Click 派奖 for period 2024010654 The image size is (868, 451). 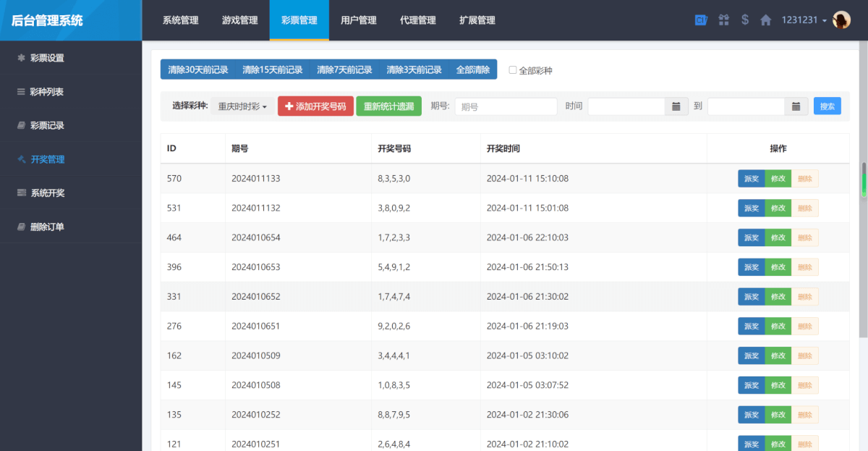tap(752, 237)
